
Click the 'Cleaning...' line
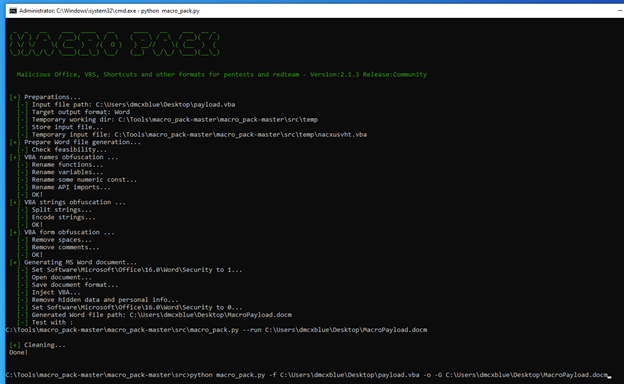tap(37, 345)
